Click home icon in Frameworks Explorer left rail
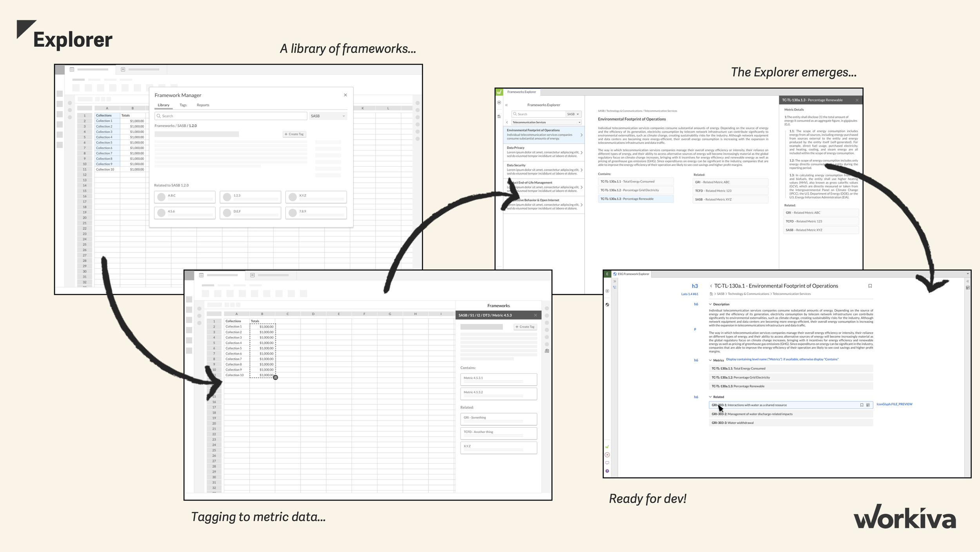 coord(499,117)
